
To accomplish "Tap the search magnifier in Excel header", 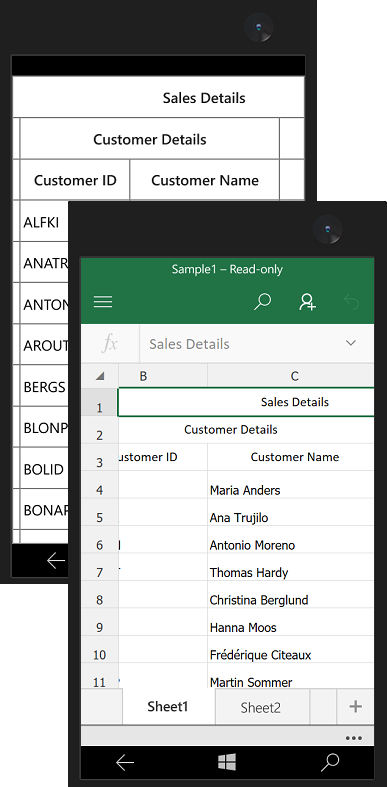I will tap(263, 302).
